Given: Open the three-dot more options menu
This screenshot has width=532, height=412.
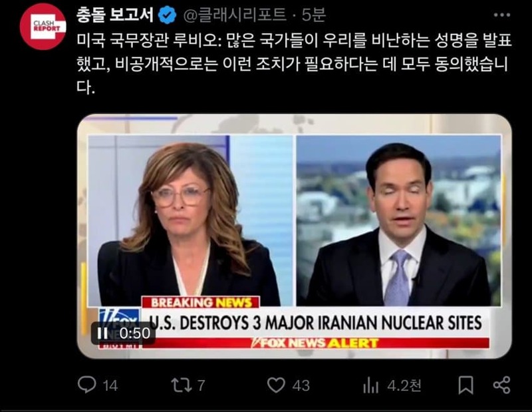Looking at the screenshot, I should click(x=502, y=15).
